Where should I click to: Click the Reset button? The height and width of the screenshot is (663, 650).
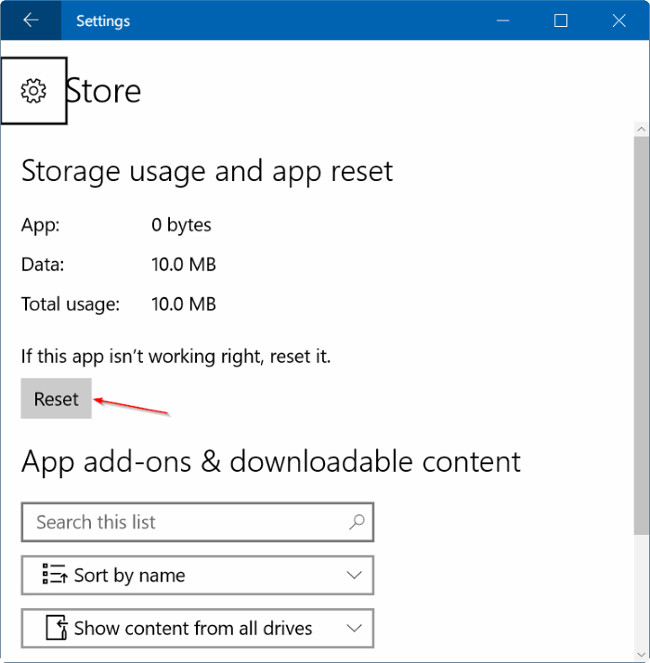[x=56, y=398]
